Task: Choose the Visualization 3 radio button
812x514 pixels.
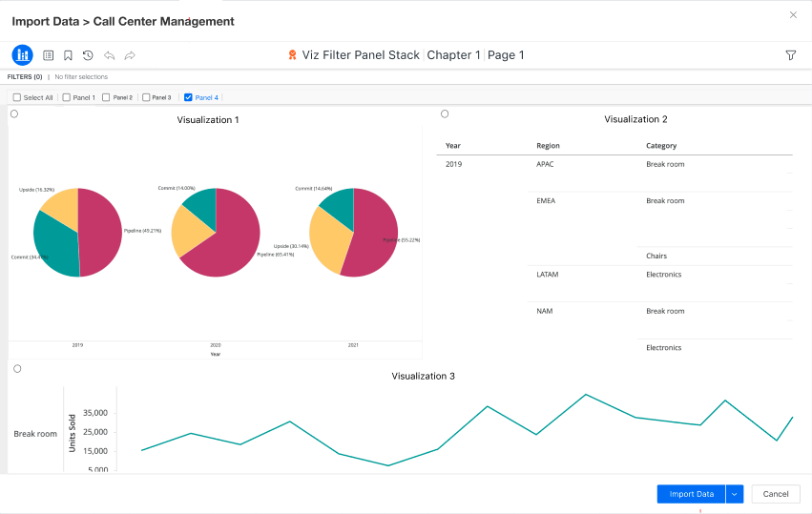Action: [x=17, y=368]
